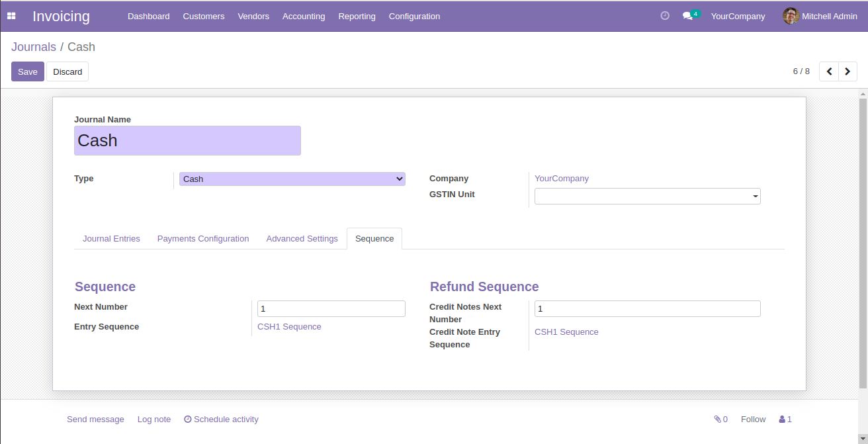Click the Refund Sequence heading

tap(484, 287)
